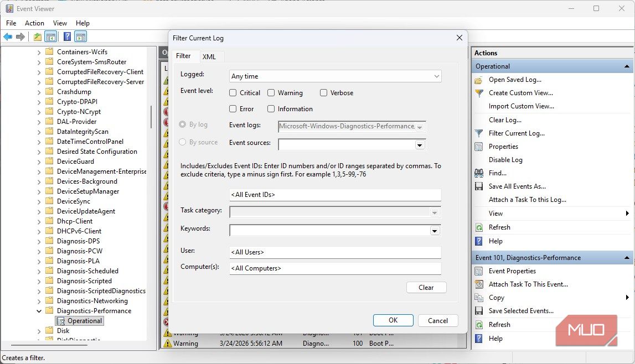Click the Find binoculars icon

(479, 173)
